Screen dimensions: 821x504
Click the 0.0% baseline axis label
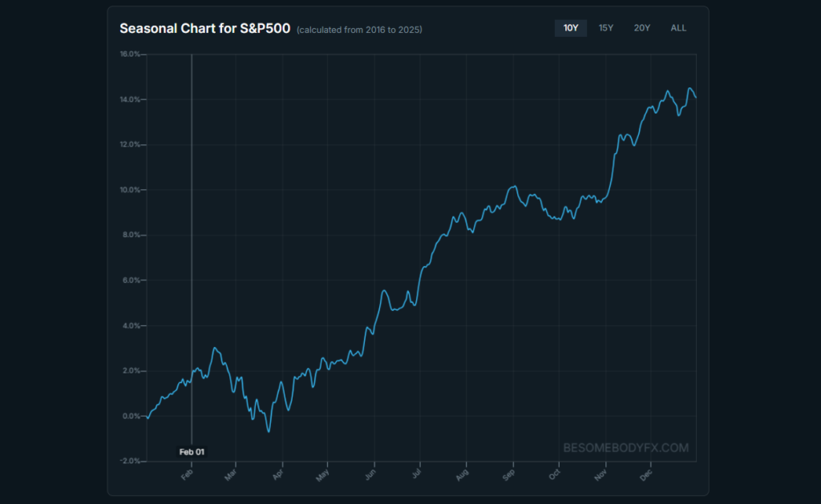131,416
